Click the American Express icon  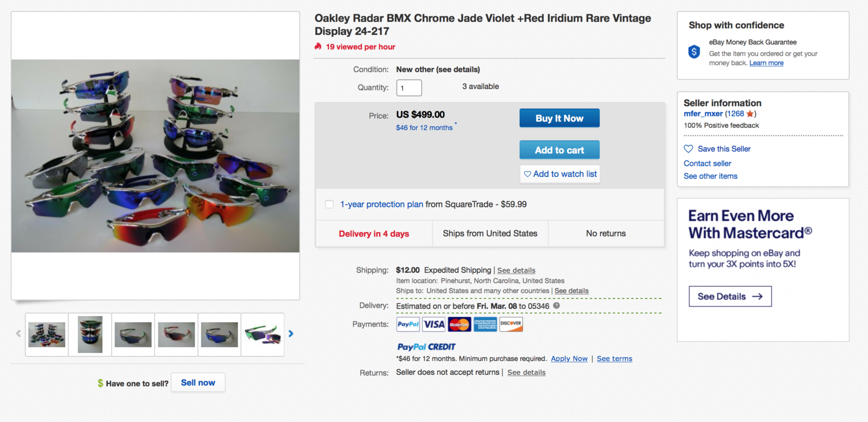[x=485, y=324]
